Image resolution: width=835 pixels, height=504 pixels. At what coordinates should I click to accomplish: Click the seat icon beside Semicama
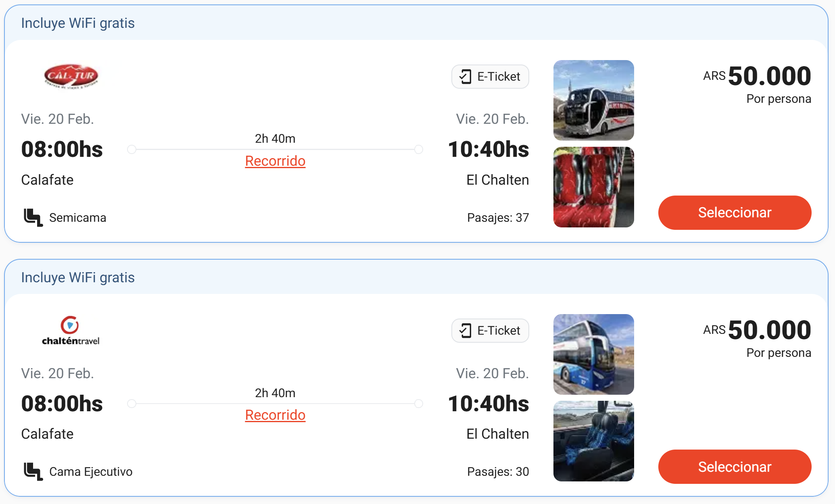33,218
